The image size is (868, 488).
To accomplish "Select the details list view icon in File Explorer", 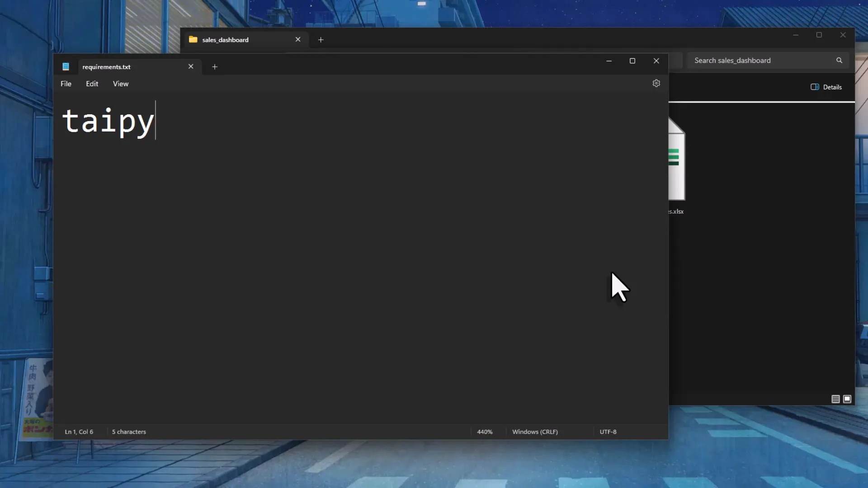I will [835, 399].
